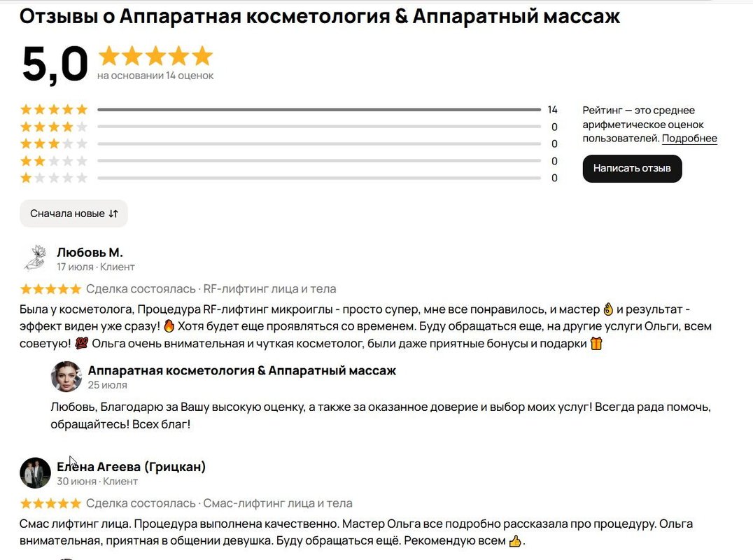Click stars on Елена Агеева review

click(50, 503)
